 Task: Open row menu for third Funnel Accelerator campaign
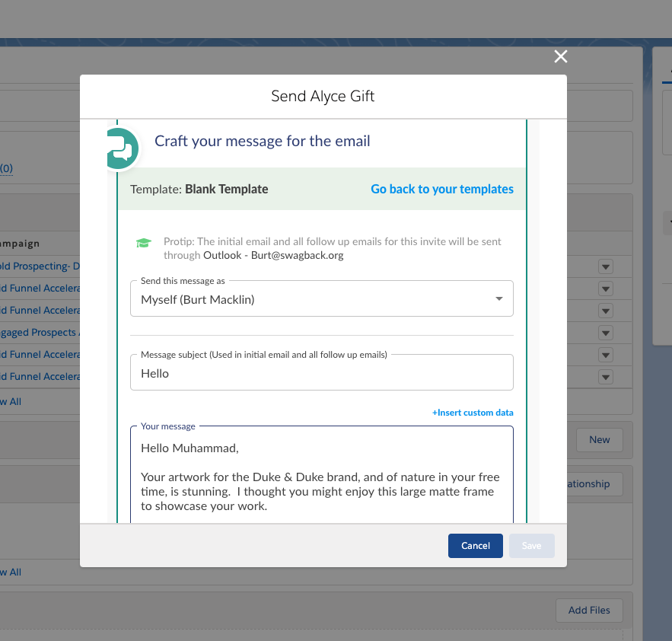[x=606, y=355]
